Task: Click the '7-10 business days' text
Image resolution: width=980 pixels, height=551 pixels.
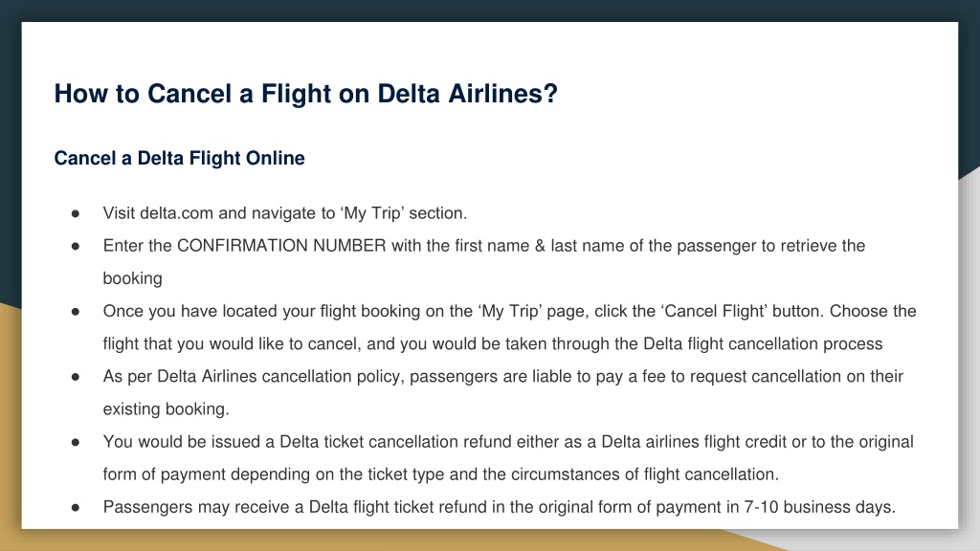Action: [x=819, y=507]
